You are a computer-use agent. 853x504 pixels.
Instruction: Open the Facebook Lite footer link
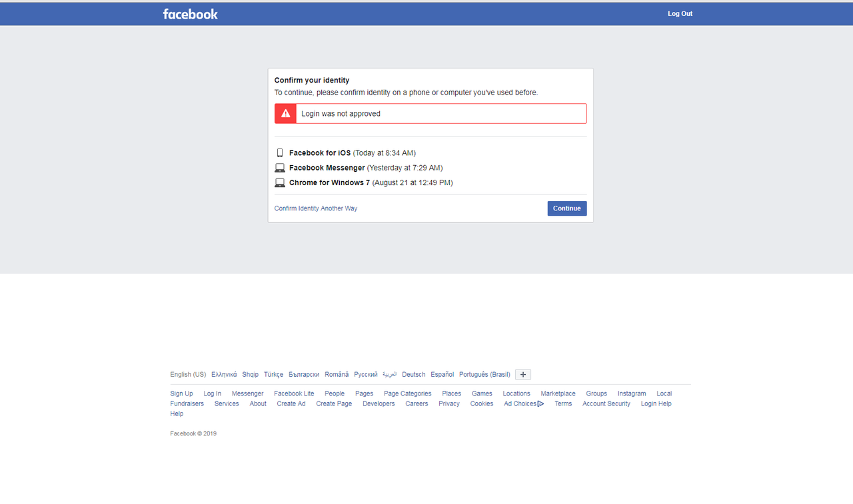(x=294, y=394)
